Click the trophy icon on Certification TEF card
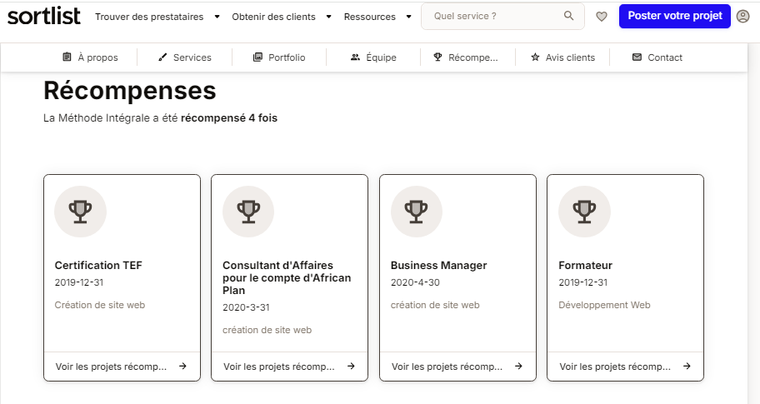 tap(80, 211)
